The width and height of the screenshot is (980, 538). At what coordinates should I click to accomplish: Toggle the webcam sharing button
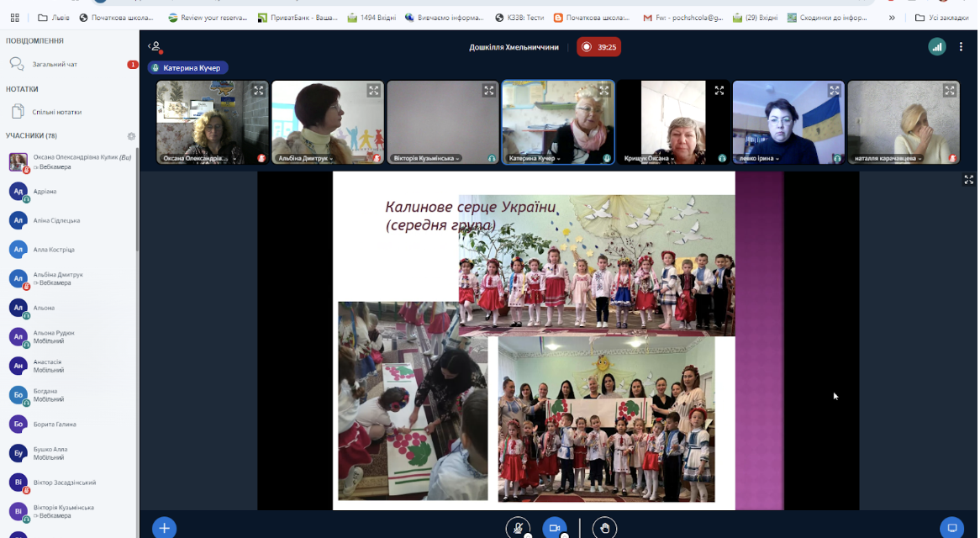tap(555, 528)
